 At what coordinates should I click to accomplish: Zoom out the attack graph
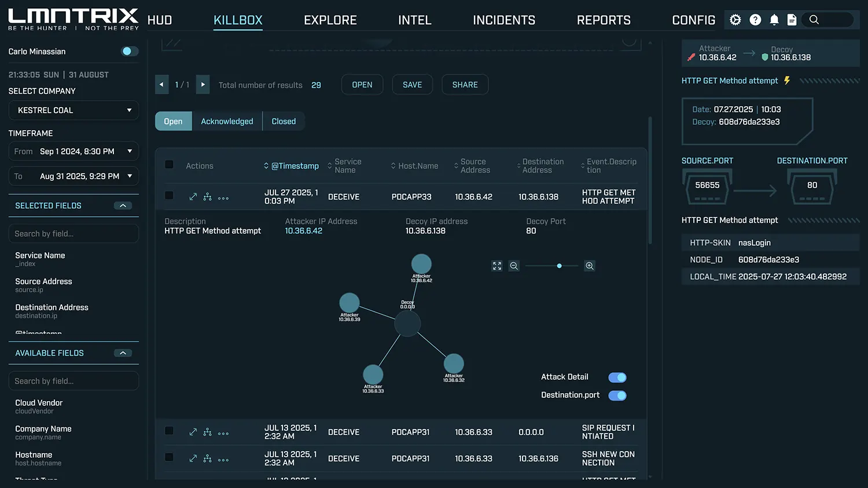514,266
